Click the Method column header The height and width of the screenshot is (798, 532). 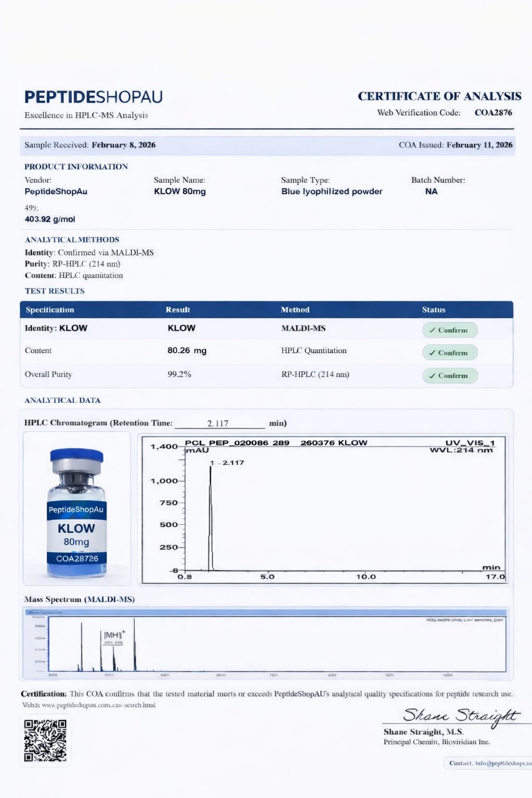(x=295, y=310)
